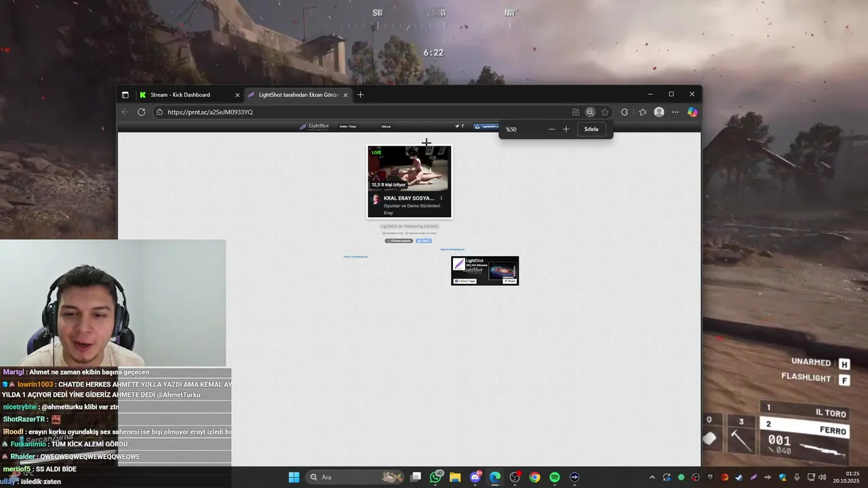
Task: Click the microphone tray icon
Action: click(x=797, y=477)
